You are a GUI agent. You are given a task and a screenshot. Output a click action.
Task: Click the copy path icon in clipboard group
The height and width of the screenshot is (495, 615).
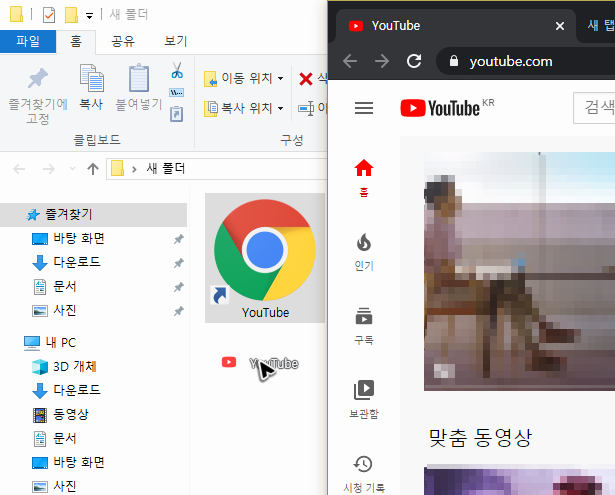tap(176, 93)
